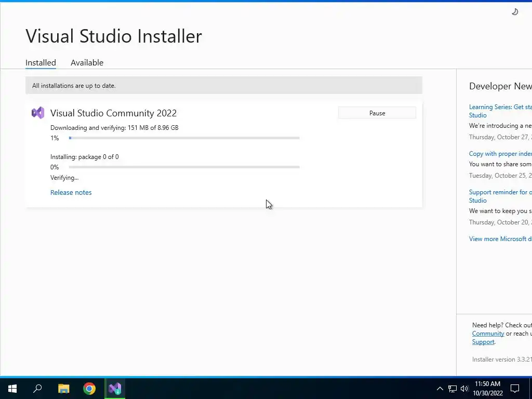Screen dimensions: 532x399
Task: Click the Visual Studio Community 2022 title
Action: pyautogui.click(x=113, y=113)
